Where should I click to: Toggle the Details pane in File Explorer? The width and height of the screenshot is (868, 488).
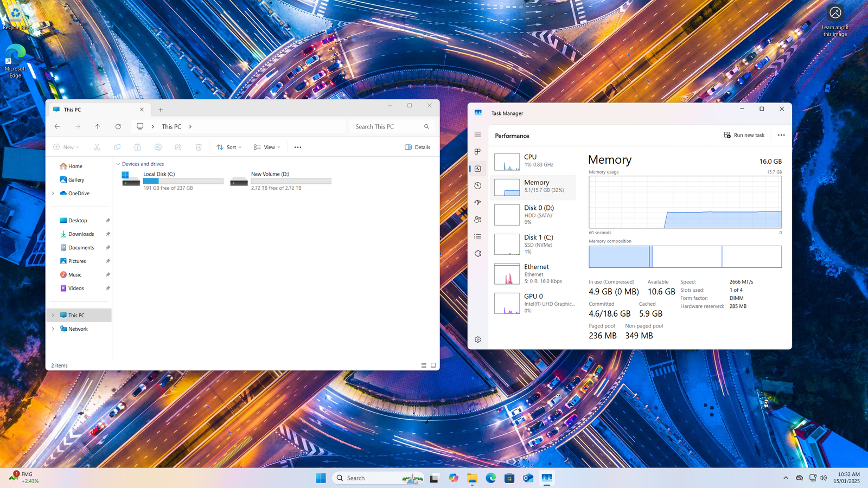point(418,147)
